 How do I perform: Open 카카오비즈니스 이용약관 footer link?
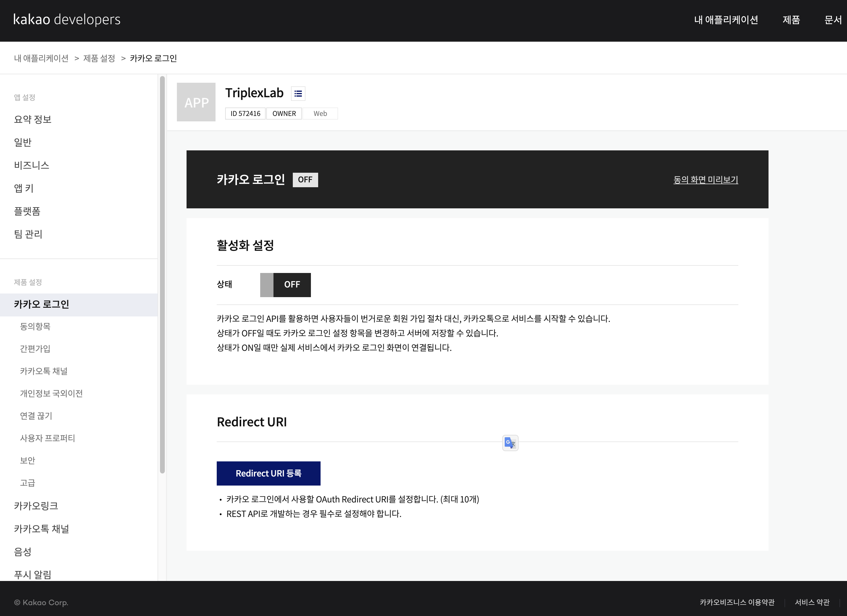click(737, 602)
